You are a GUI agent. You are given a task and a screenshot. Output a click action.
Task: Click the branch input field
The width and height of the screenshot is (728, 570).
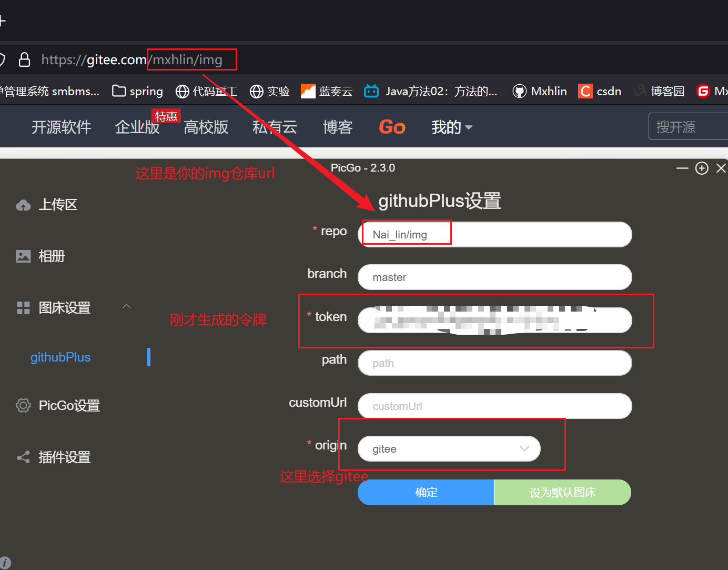click(494, 277)
